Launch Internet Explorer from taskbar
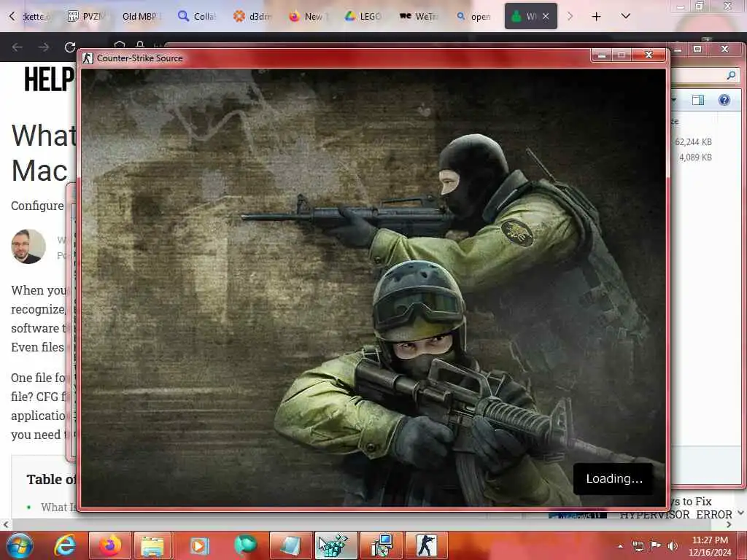Viewport: 747px width, 560px height. [64, 545]
